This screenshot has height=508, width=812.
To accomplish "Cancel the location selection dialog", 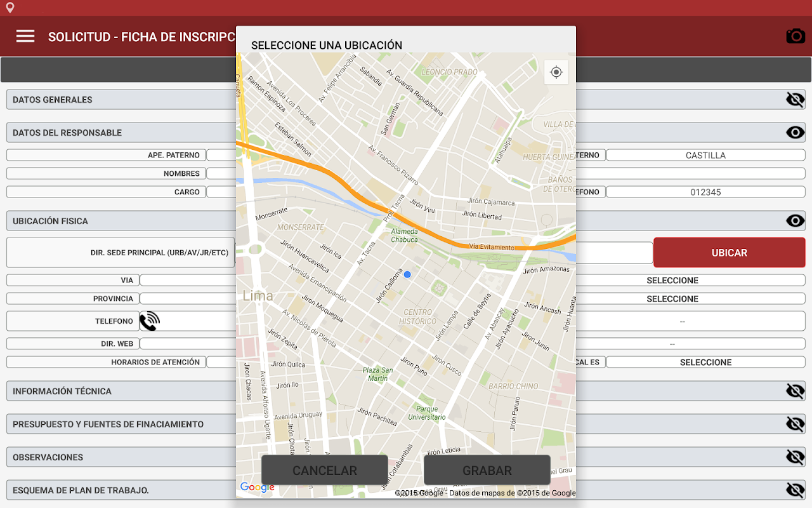I will pyautogui.click(x=325, y=471).
